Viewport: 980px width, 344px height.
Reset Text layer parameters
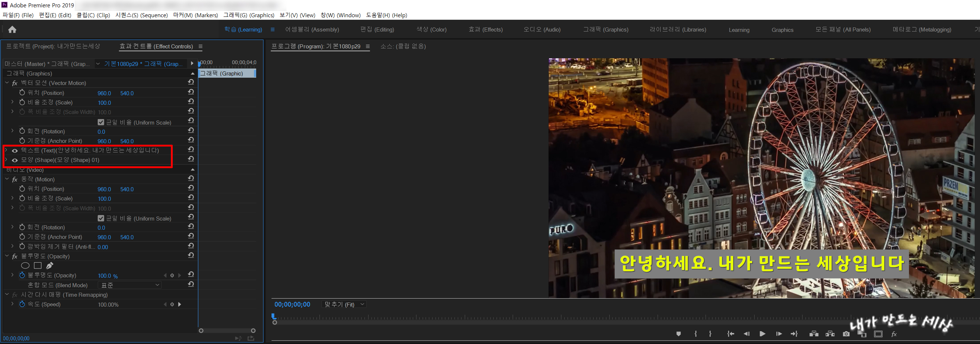[191, 150]
